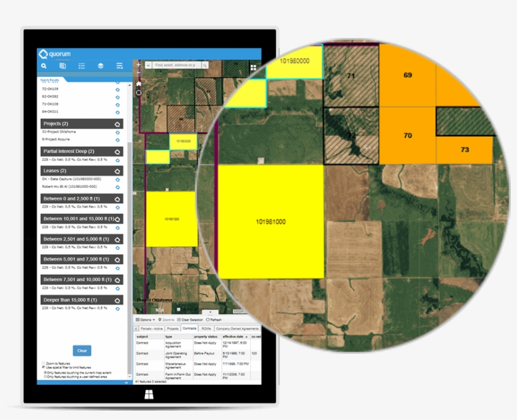
Task: Click the Refresh icon below the map
Action: [x=207, y=320]
